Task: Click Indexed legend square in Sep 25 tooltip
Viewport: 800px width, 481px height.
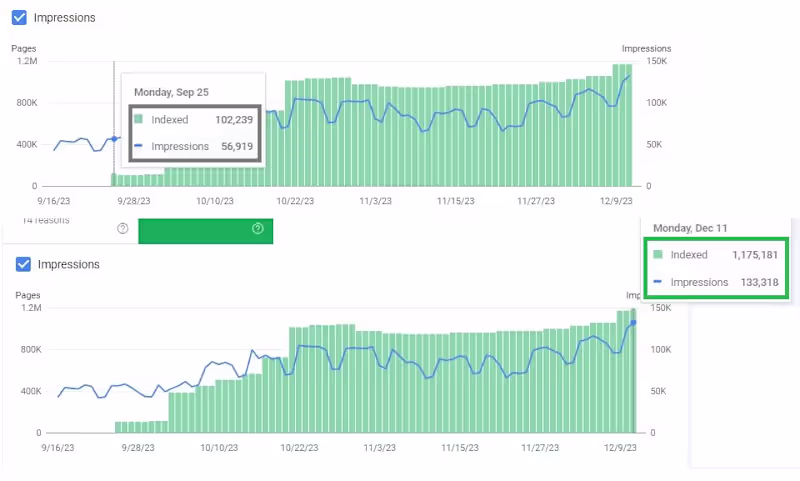Action: pyautogui.click(x=139, y=118)
